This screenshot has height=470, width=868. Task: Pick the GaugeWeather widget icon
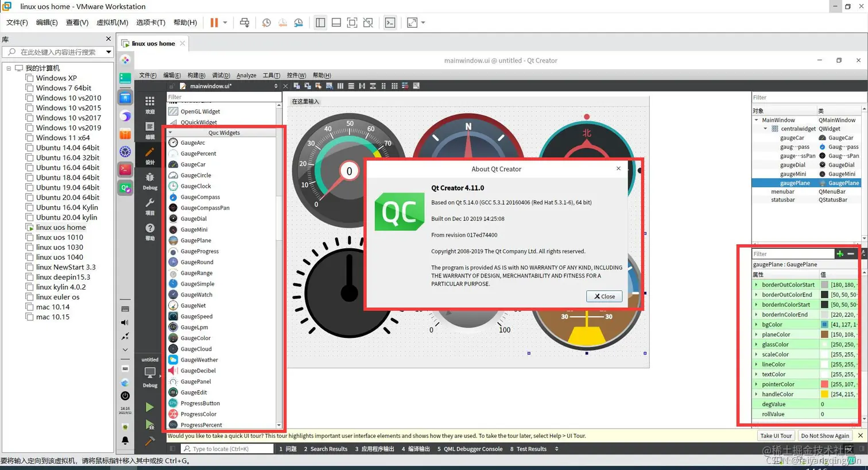click(x=173, y=360)
